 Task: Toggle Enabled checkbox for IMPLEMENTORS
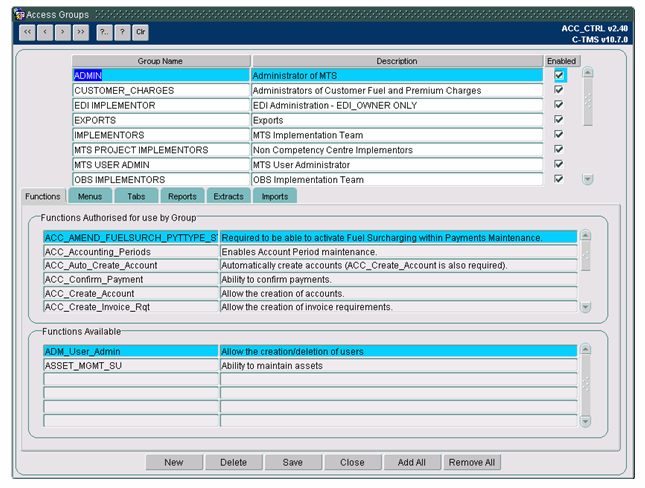pos(559,135)
